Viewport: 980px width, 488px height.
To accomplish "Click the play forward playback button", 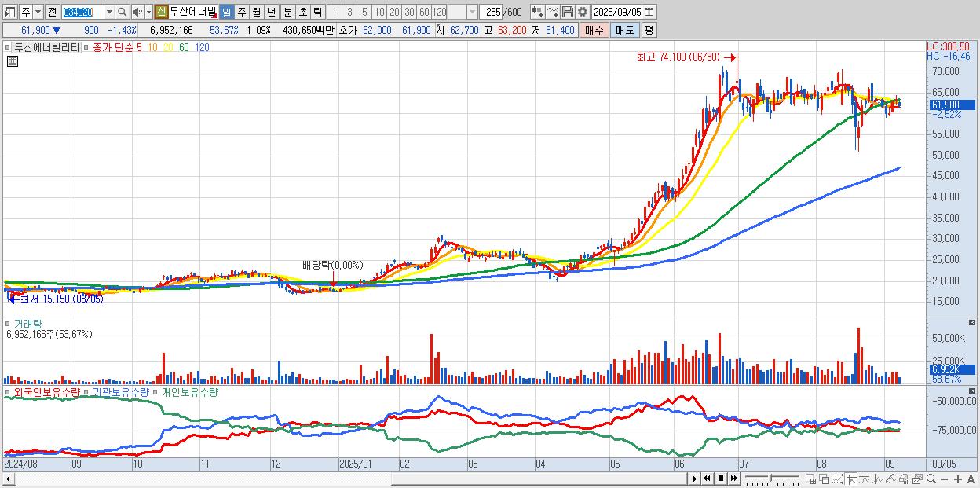I will click(x=695, y=479).
